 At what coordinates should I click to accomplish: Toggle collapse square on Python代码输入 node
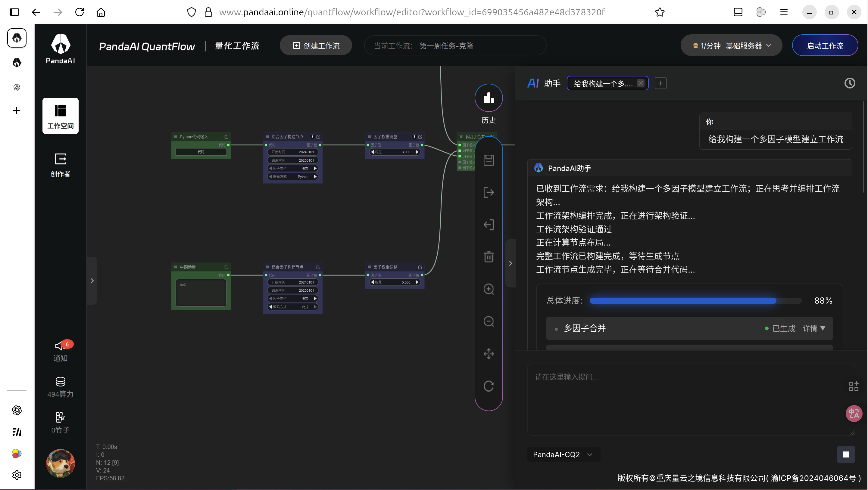pyautogui.click(x=176, y=137)
